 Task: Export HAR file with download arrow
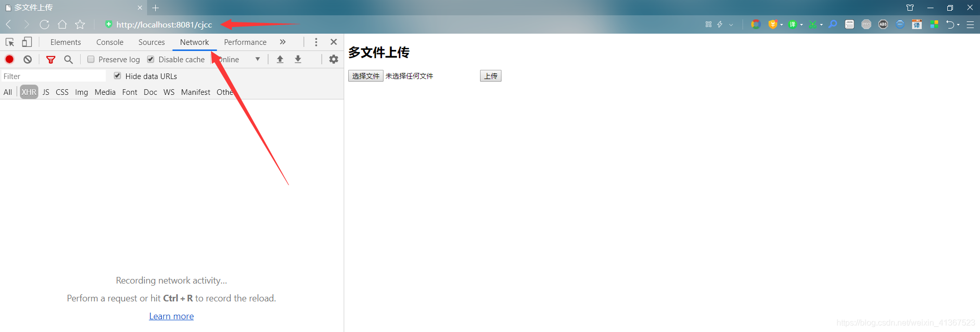click(x=298, y=59)
